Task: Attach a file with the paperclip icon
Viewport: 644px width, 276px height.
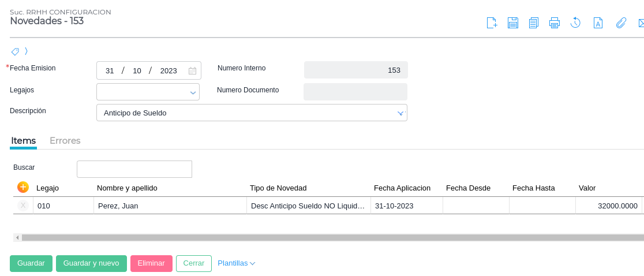Action: pos(621,23)
